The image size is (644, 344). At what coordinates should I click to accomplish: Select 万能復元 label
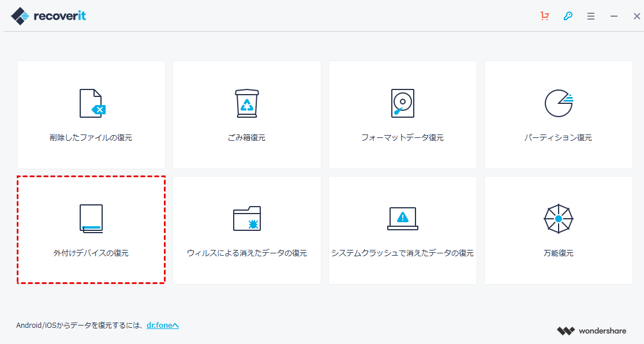pos(559,253)
